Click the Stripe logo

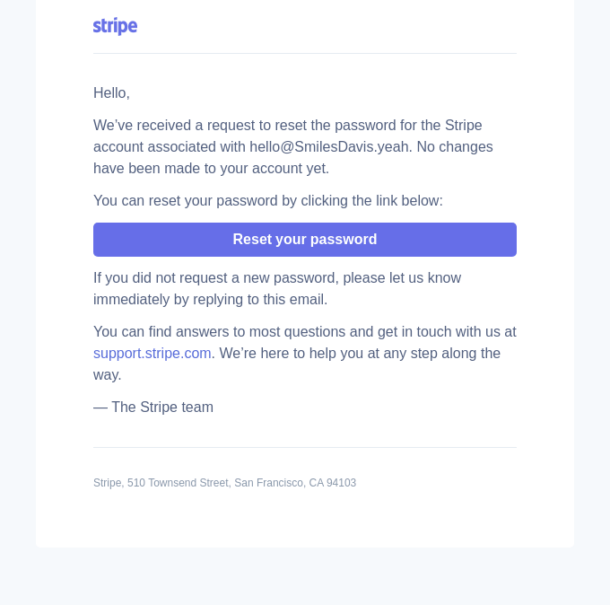click(x=115, y=26)
